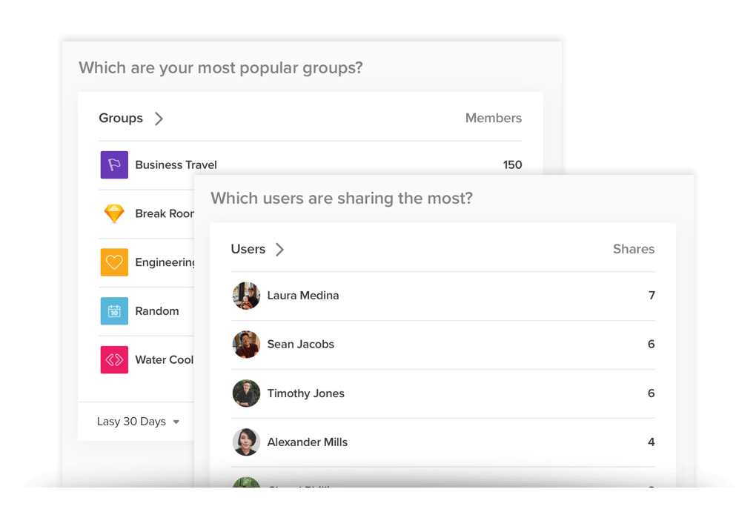756x532 pixels.
Task: Open Alexander Mills' profile avatar
Action: tap(246, 442)
